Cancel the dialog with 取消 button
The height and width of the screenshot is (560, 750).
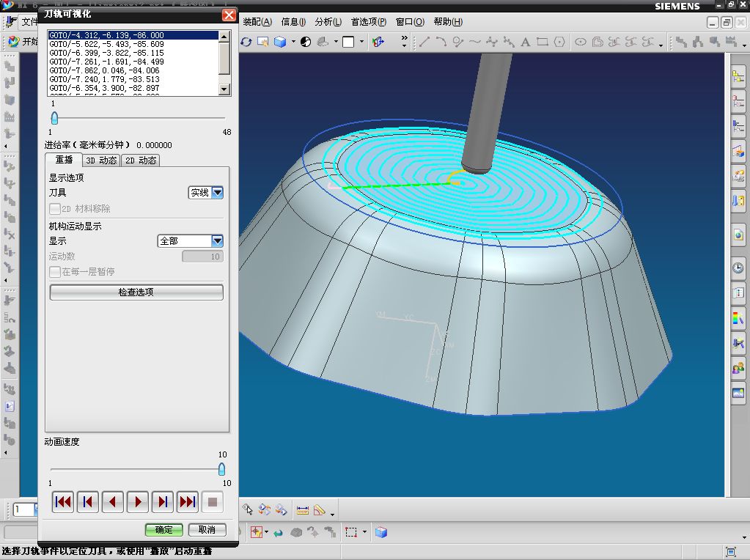(x=207, y=530)
